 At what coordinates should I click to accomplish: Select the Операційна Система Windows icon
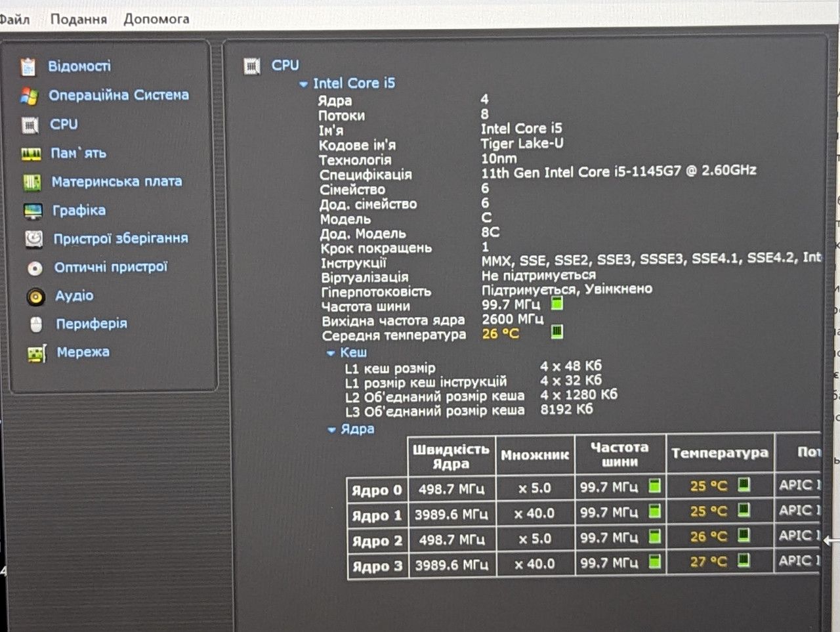point(29,96)
